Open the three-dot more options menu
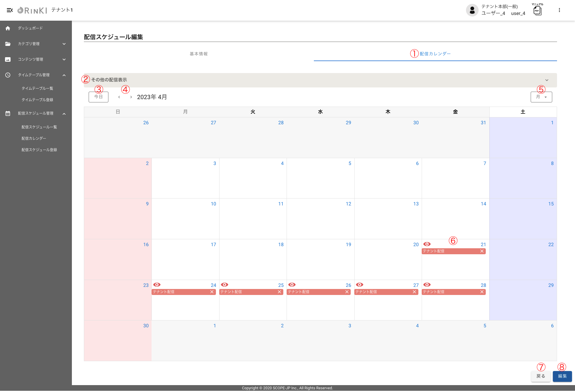This screenshot has height=392, width=575. pos(559,10)
